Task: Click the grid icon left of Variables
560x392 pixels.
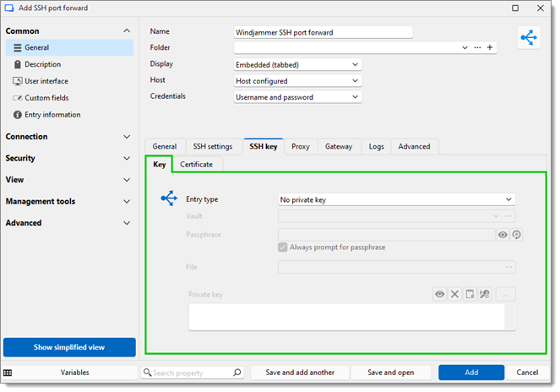Action: 8,373
